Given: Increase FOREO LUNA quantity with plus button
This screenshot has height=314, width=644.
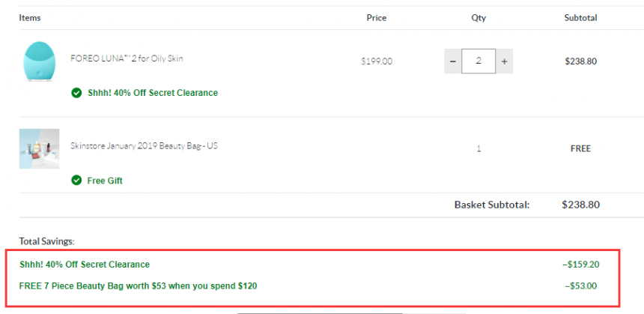Looking at the screenshot, I should 505,61.
